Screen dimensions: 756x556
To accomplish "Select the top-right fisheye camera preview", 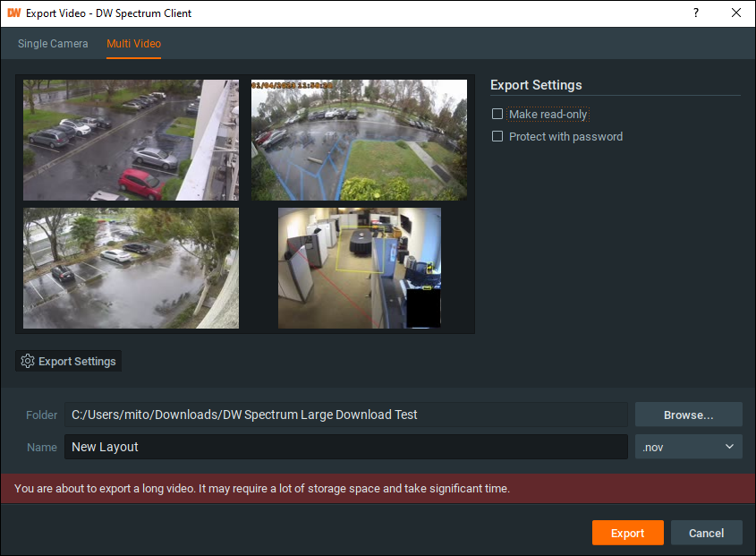I will (359, 140).
